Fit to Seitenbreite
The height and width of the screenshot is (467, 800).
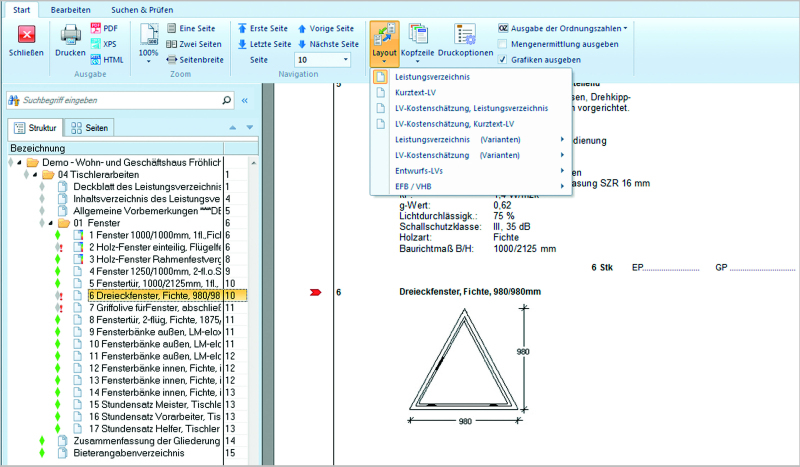(x=195, y=60)
